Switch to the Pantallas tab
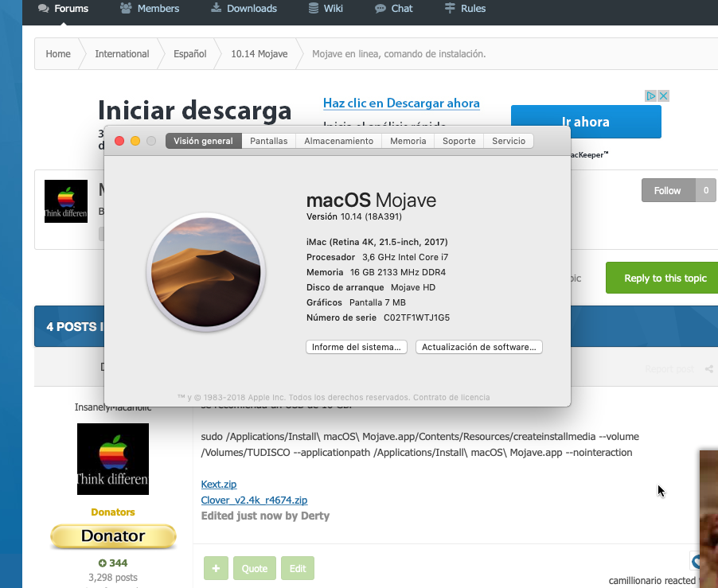The image size is (718, 588). (269, 141)
